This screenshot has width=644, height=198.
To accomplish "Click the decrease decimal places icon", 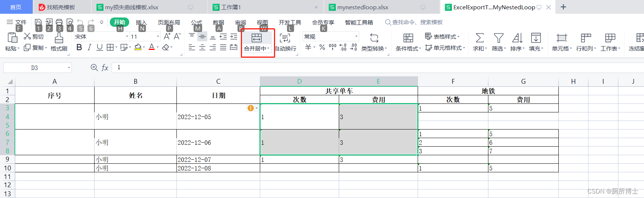I will click(x=354, y=47).
